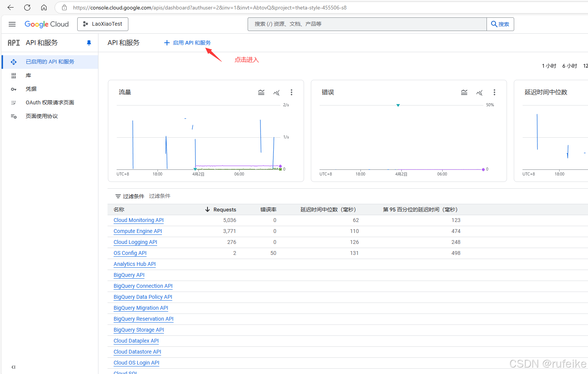Toggle legend icon on 错误 chart
This screenshot has width=588, height=374.
pyautogui.click(x=464, y=92)
